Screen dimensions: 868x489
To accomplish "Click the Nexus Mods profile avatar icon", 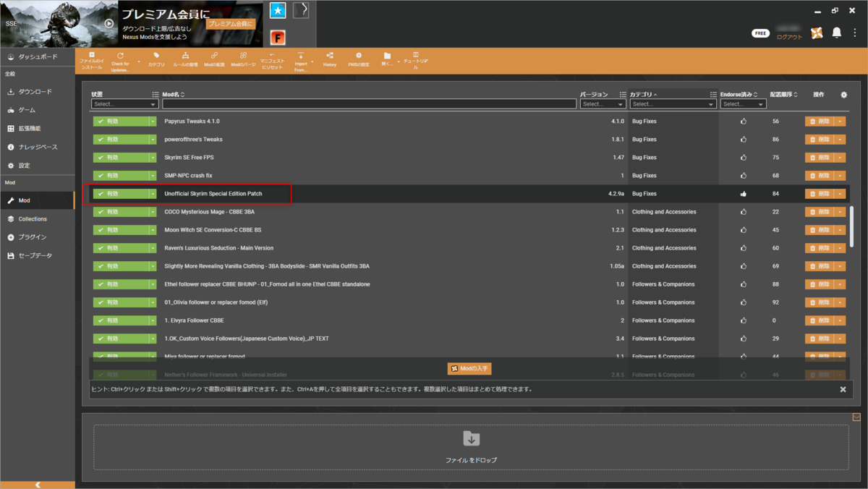I will pyautogui.click(x=817, y=33).
